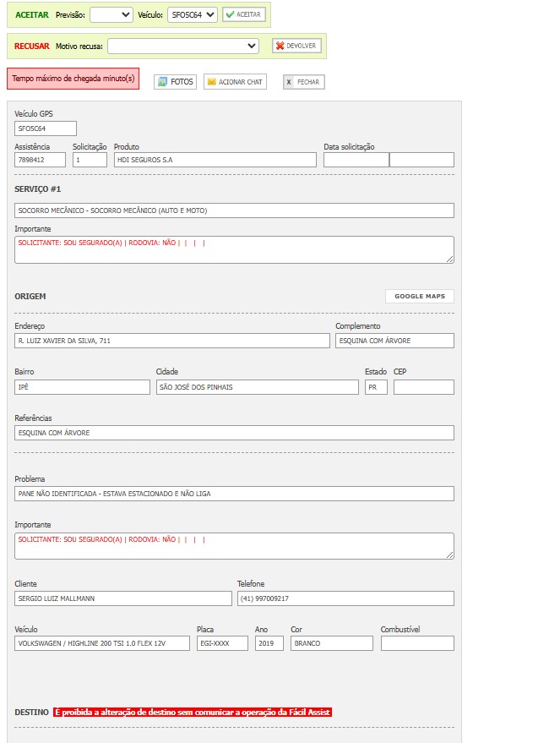This screenshot has width=560, height=743.
Task: Click the Importante textarea under SERVIÇO #1
Action: click(234, 249)
